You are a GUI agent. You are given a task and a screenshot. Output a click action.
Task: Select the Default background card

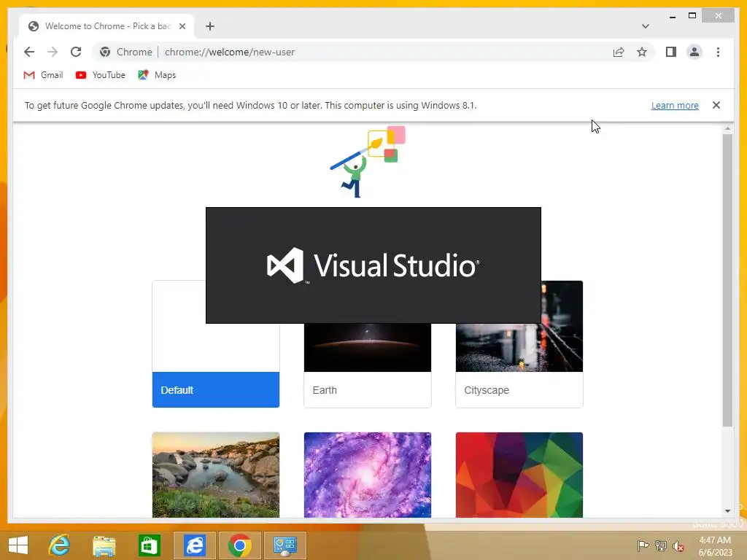216,344
